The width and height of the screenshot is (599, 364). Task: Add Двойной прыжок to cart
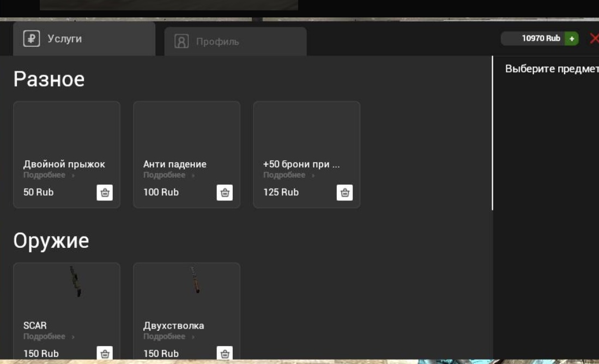[x=105, y=193]
